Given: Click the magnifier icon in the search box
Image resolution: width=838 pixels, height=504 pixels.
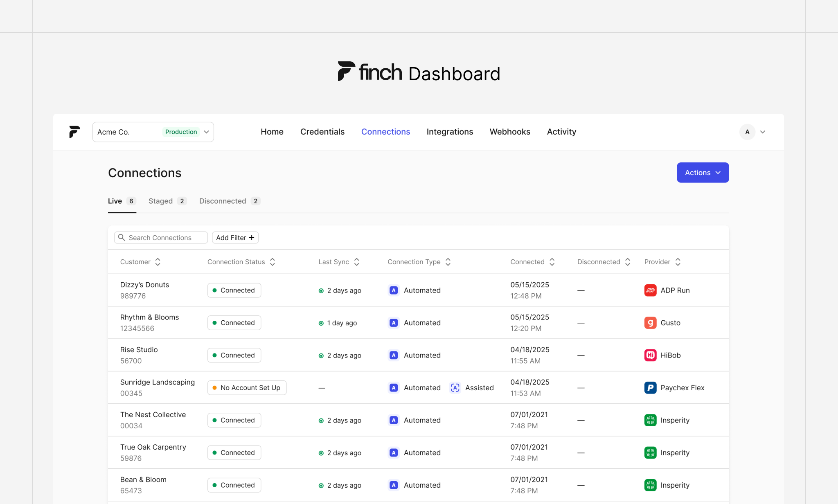Looking at the screenshot, I should (x=122, y=237).
